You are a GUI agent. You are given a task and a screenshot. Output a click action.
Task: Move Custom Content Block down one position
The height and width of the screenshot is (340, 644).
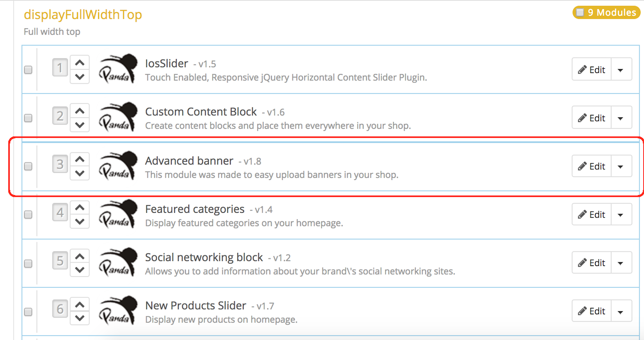pos(80,125)
